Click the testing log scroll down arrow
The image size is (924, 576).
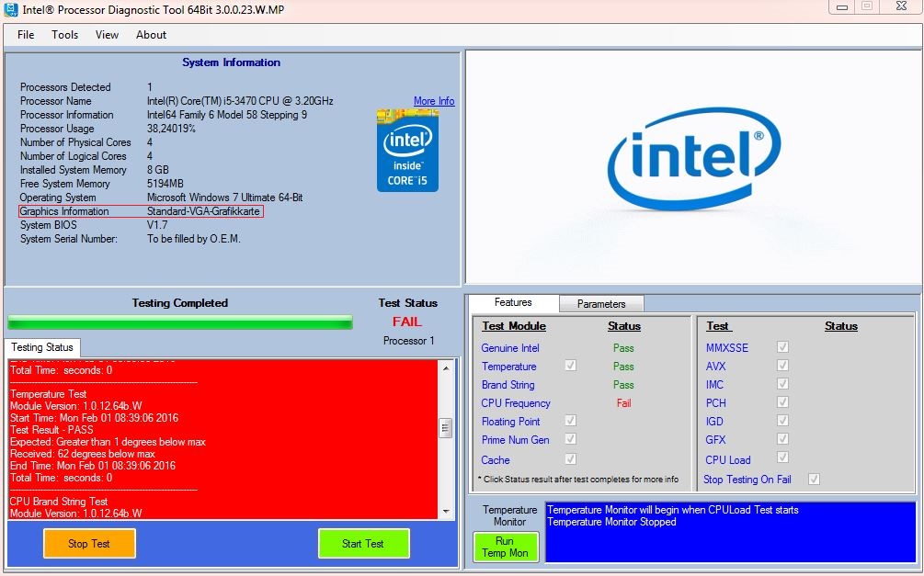[446, 511]
